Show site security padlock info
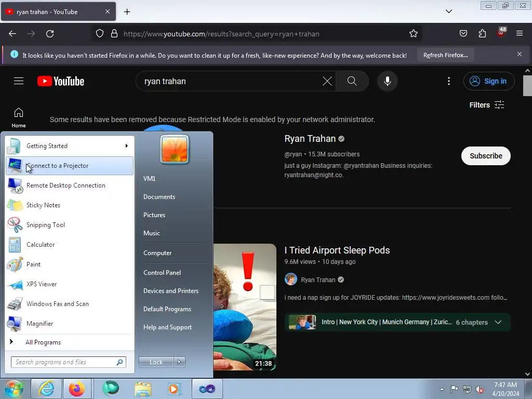Image resolution: width=532 pixels, height=399 pixels. click(x=114, y=34)
